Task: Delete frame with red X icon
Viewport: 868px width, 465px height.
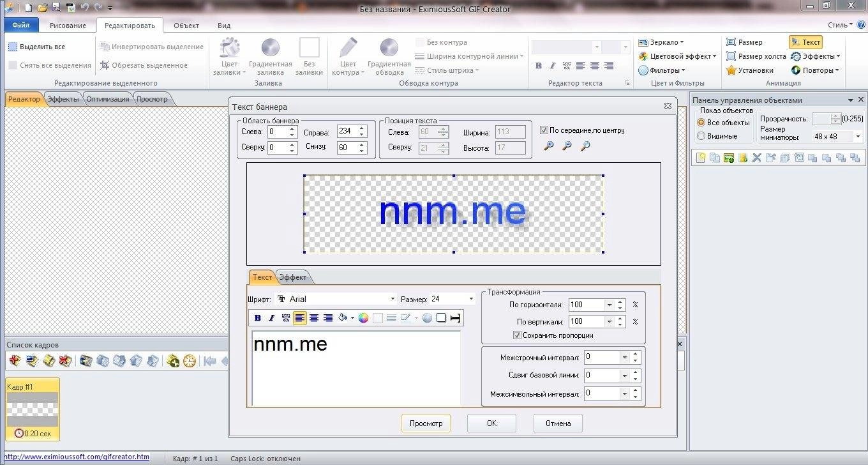Action: click(x=64, y=362)
